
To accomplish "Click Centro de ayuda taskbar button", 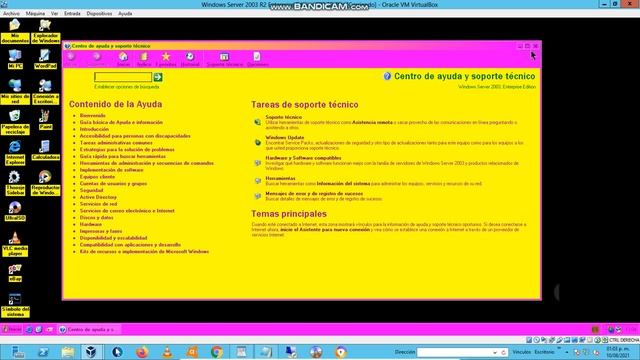I will pos(89,329).
